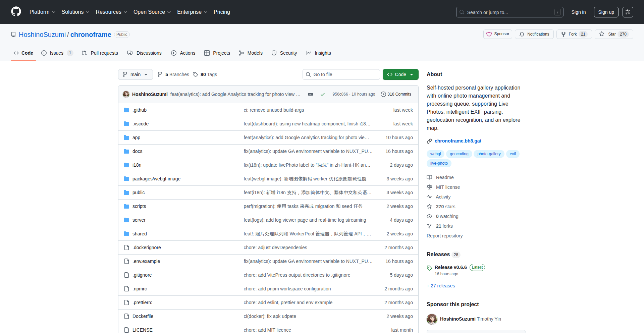
Task: Click the commit history clock icon
Action: (383, 94)
